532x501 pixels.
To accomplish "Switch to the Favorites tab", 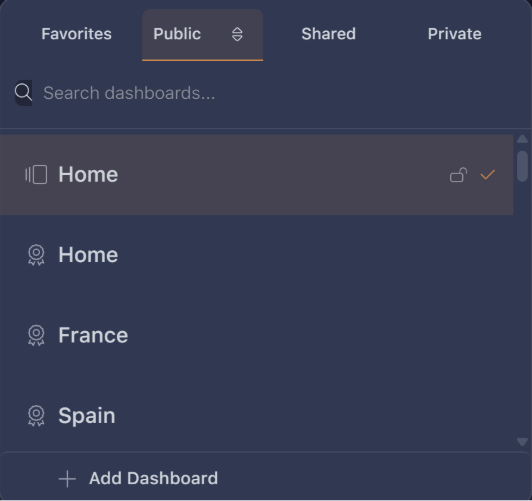I will [x=76, y=34].
